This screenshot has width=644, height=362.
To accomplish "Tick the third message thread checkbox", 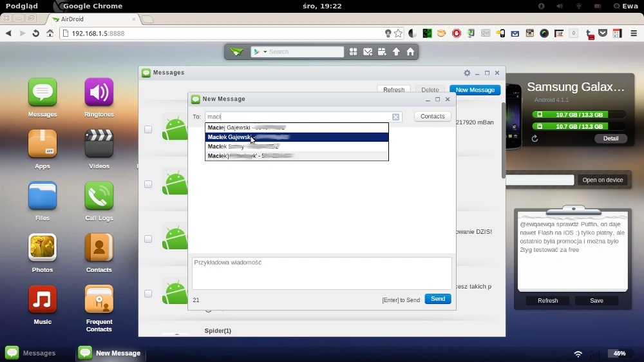I will coord(148,239).
